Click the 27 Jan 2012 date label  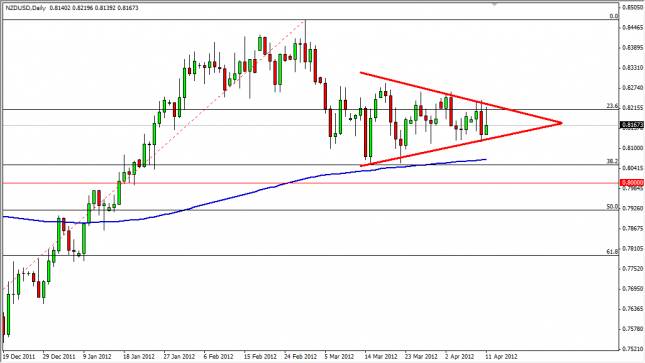coord(179,356)
